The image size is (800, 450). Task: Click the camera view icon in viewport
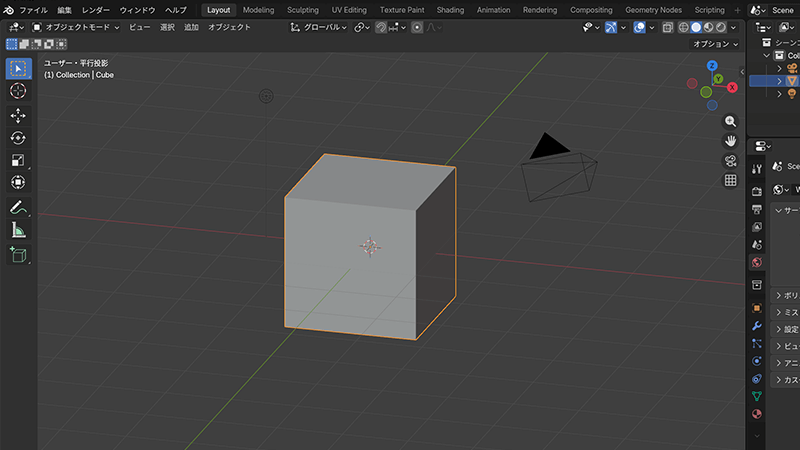point(731,160)
